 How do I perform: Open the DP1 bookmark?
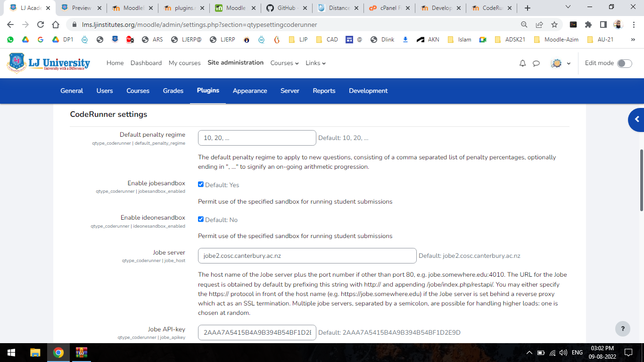[x=63, y=40]
